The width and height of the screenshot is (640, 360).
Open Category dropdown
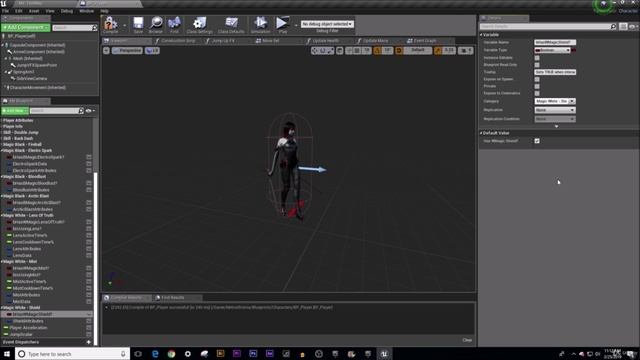coord(572,101)
